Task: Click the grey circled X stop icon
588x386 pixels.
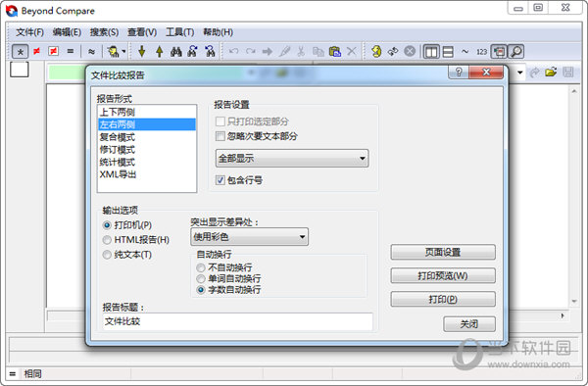Action: (410, 51)
